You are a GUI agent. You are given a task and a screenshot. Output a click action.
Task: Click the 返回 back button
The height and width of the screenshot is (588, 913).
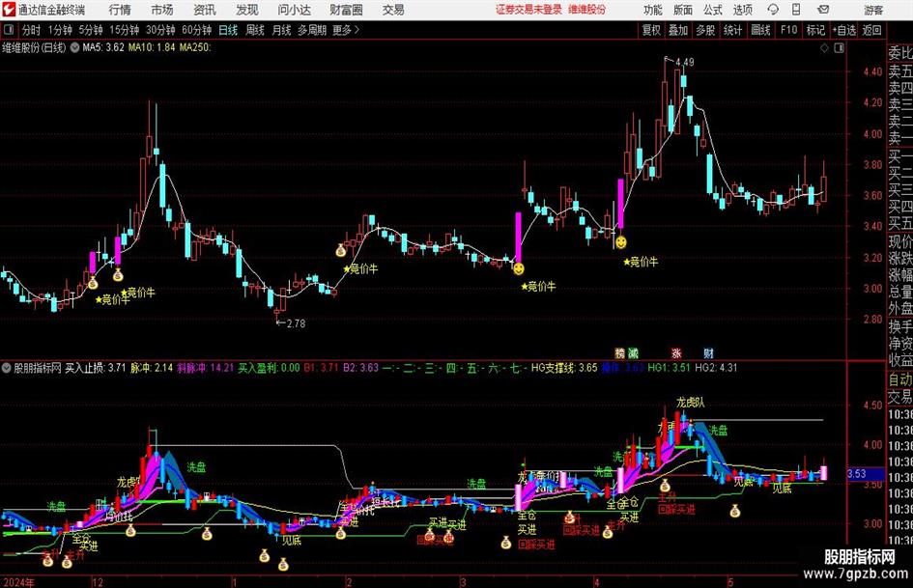point(871,30)
